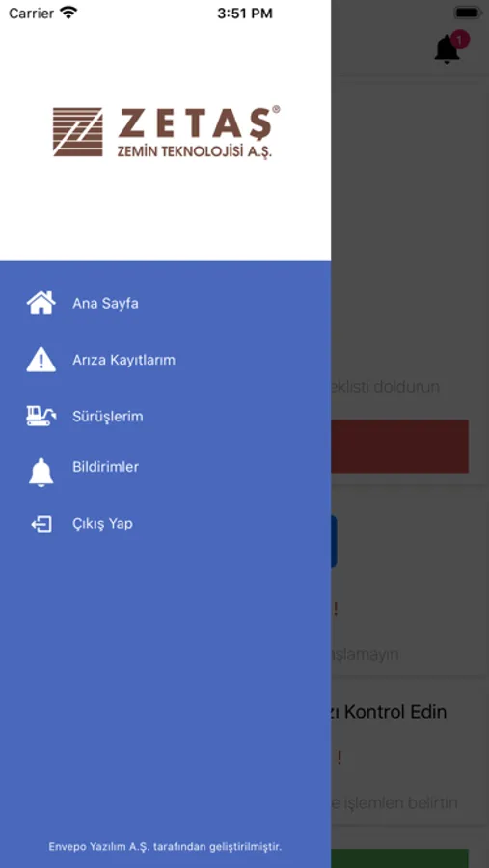489x868 pixels.
Task: Tap the Wi-Fi icon in the status bar
Action: (68, 13)
